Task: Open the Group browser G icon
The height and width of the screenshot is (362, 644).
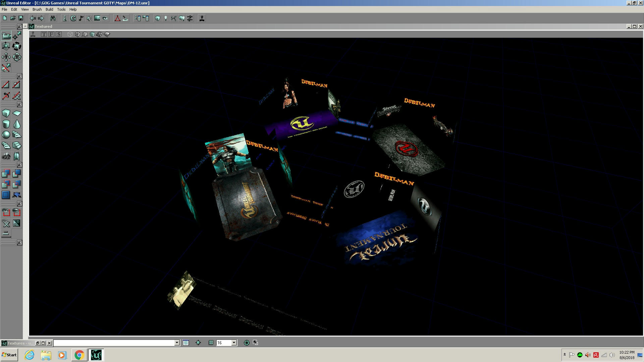Action: pos(73,18)
